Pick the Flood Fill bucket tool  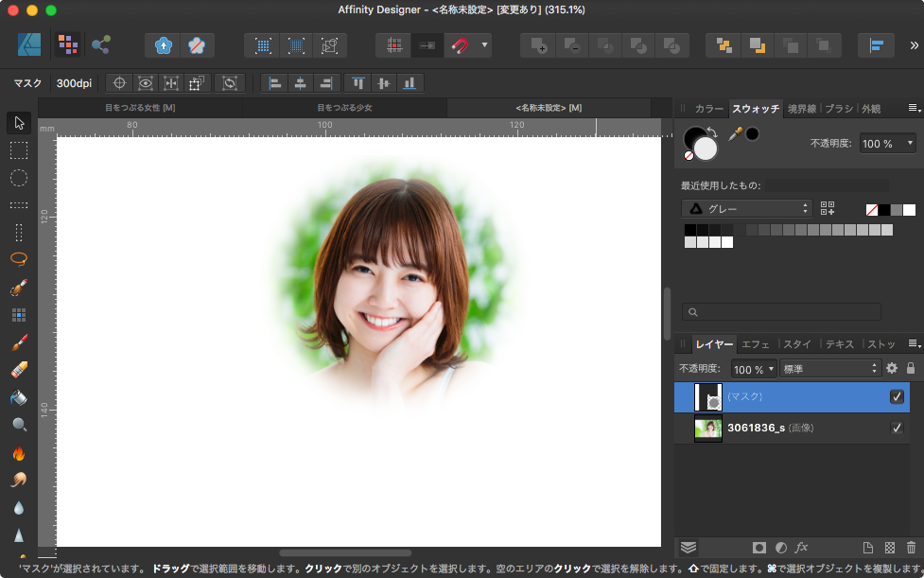(x=19, y=397)
